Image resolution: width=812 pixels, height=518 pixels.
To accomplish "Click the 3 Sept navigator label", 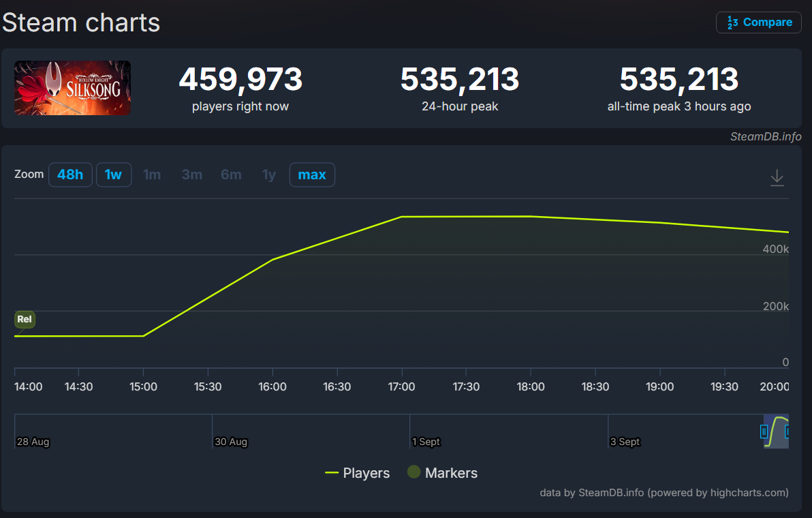I will click(625, 442).
